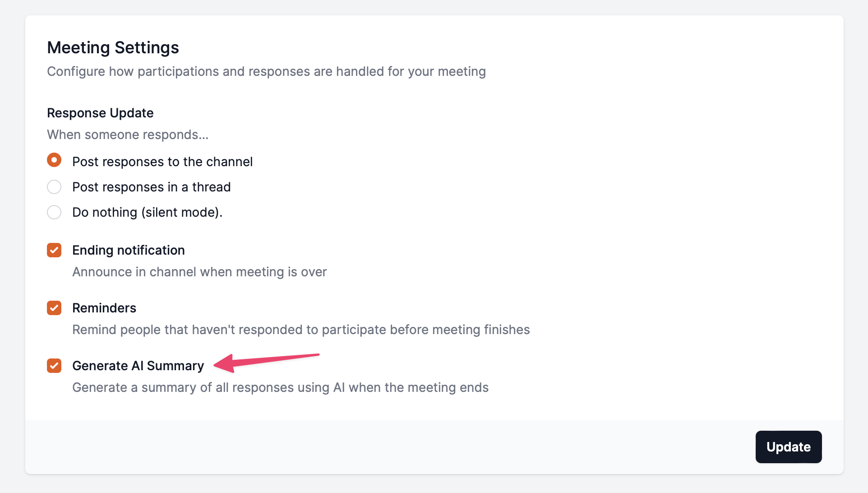
Task: Click the Generate AI Summary checkmark icon
Action: coord(54,366)
